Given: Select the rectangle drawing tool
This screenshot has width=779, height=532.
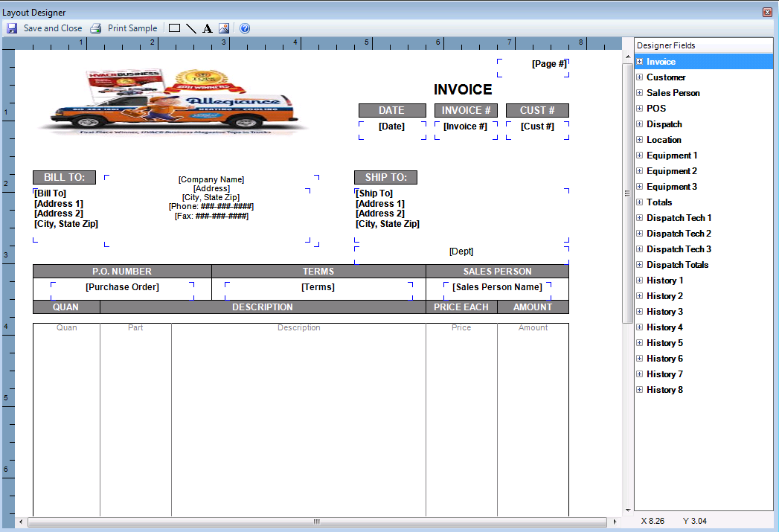Looking at the screenshot, I should pyautogui.click(x=175, y=28).
